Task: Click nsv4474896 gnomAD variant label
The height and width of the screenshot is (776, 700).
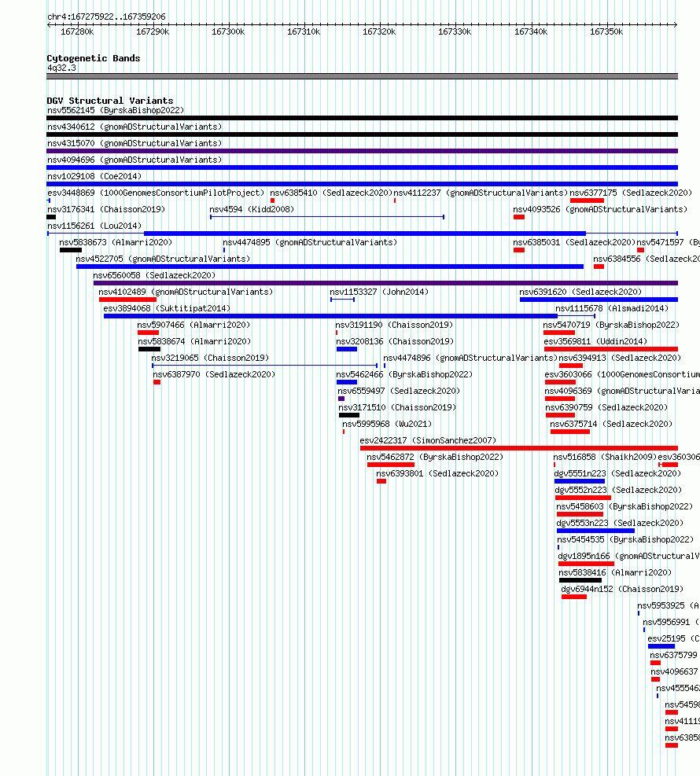Action: point(470,358)
